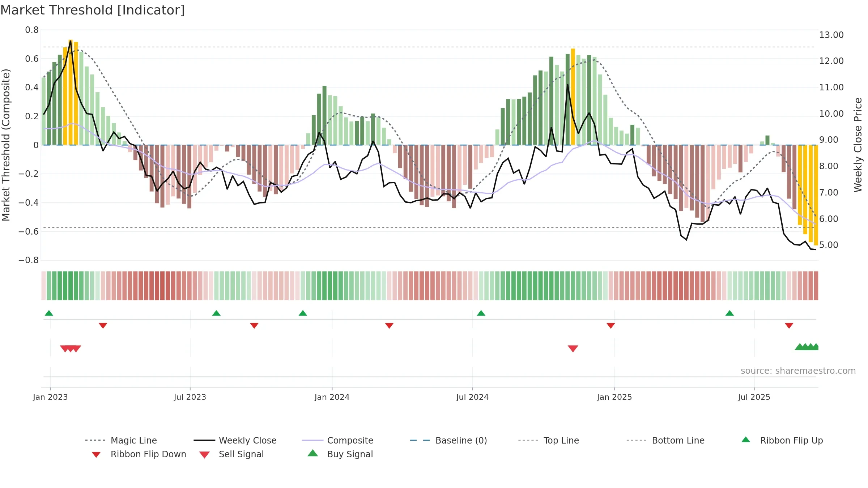
Task: Toggle the Magic Line legend entry
Action: click(x=121, y=440)
